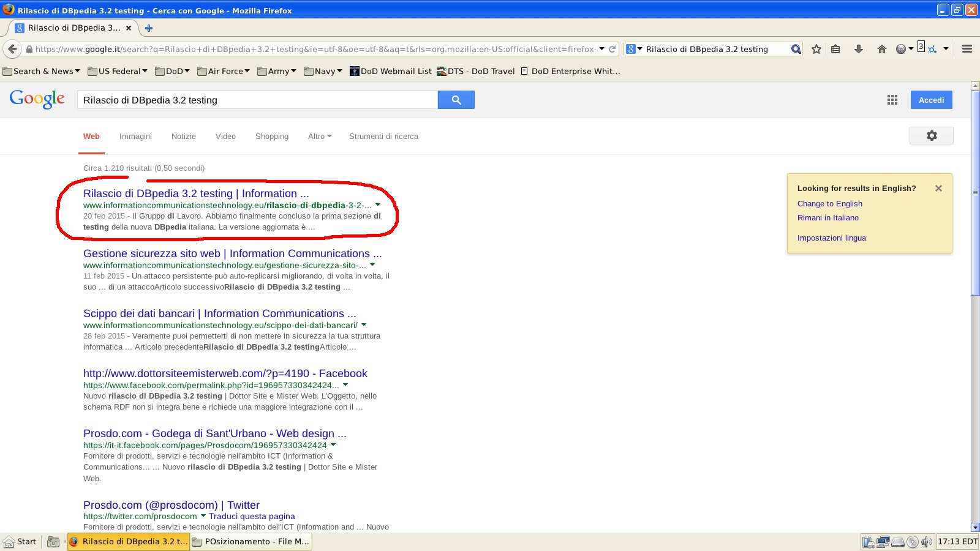The height and width of the screenshot is (551, 980).
Task: Switch to POsizionamento file manager taskbar window
Action: click(251, 542)
